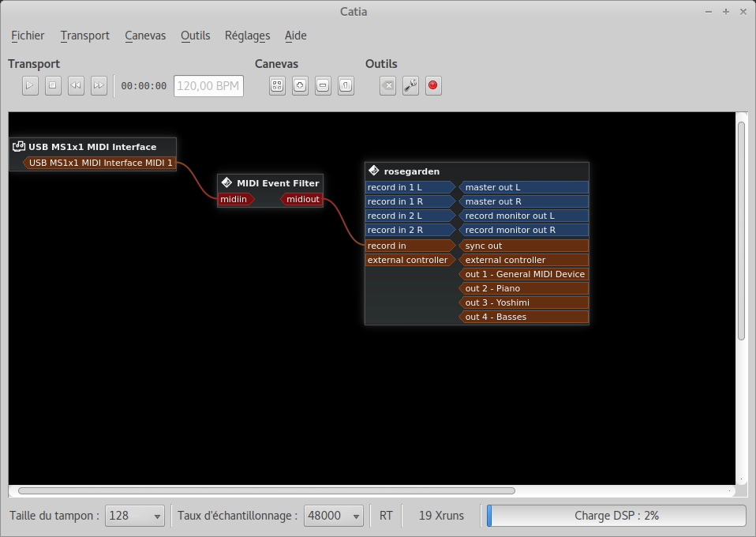This screenshot has width=756, height=537.
Task: Select rosegarden input 'external controller' port
Action: [x=410, y=260]
